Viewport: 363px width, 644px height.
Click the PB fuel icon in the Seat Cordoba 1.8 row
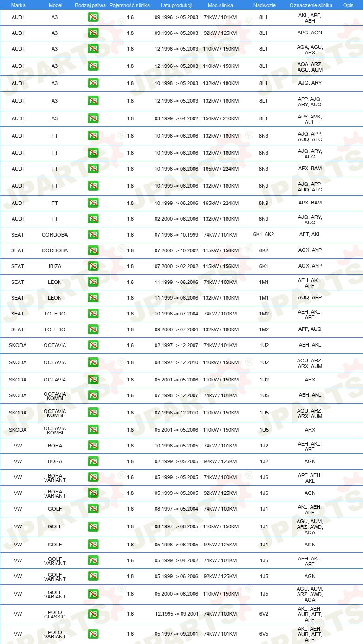(x=93, y=250)
